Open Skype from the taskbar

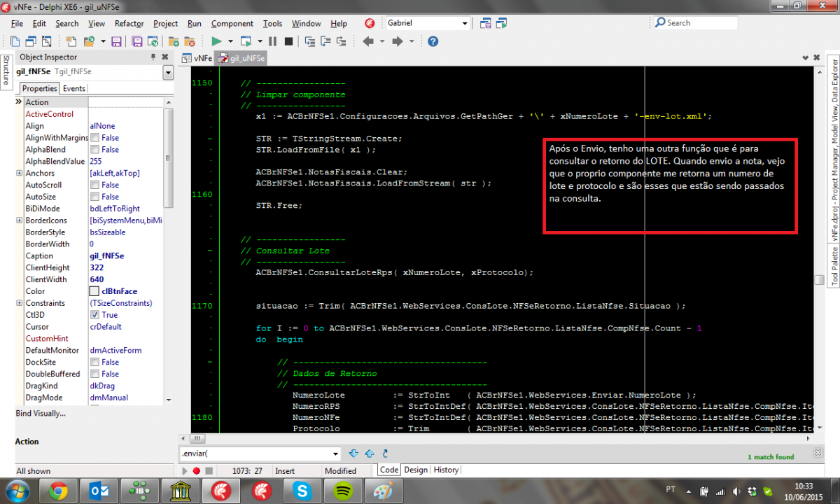[303, 490]
